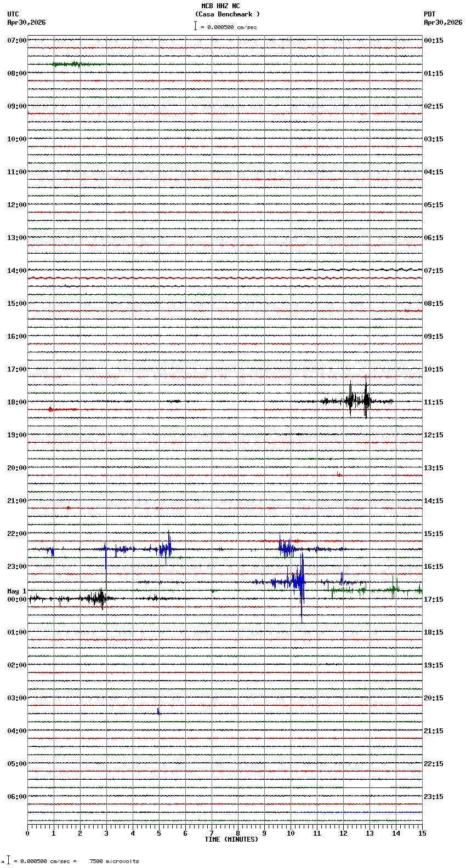Screen dimensions: 466x868
Task: Click the station title 'MCB HHZ NC'
Action: pyautogui.click(x=220, y=6)
